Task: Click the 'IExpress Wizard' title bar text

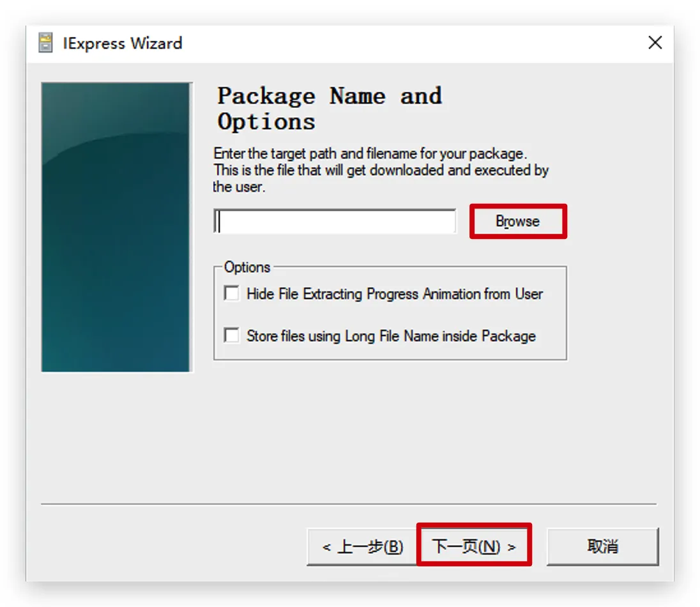Action: (x=123, y=43)
